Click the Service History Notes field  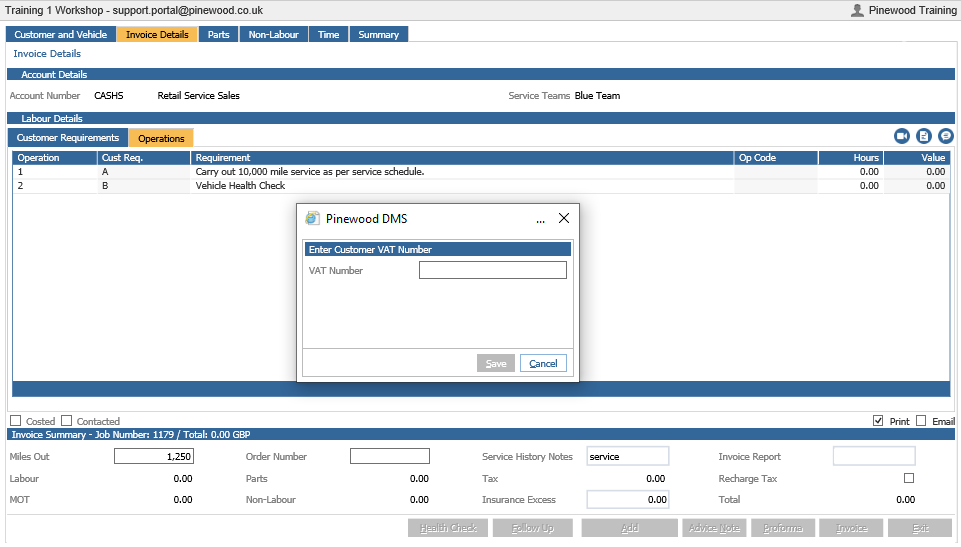[628, 456]
